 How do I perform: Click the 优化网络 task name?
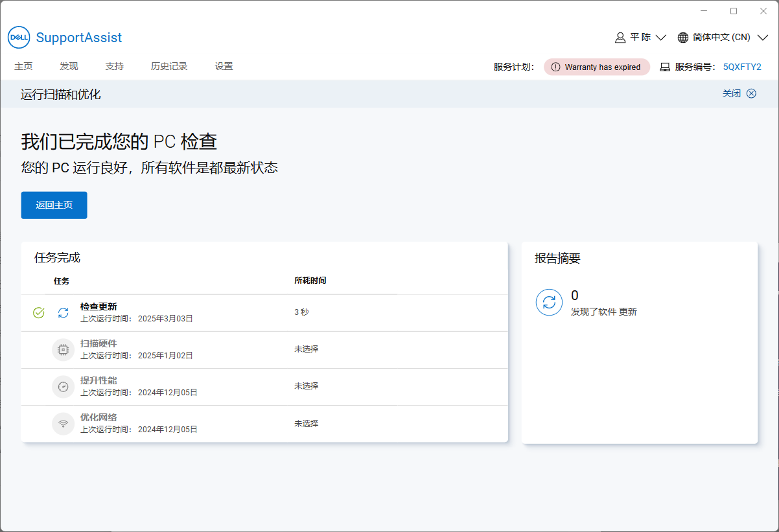pos(99,417)
